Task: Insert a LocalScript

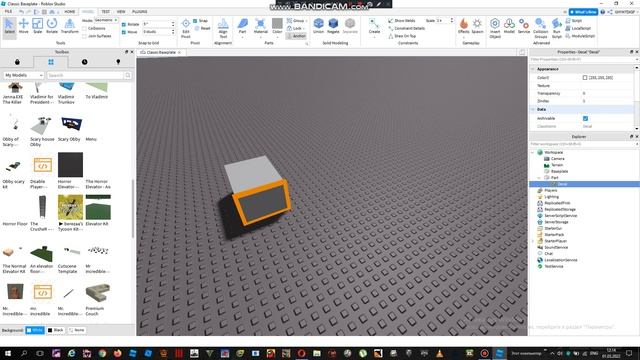Action: [578, 28]
